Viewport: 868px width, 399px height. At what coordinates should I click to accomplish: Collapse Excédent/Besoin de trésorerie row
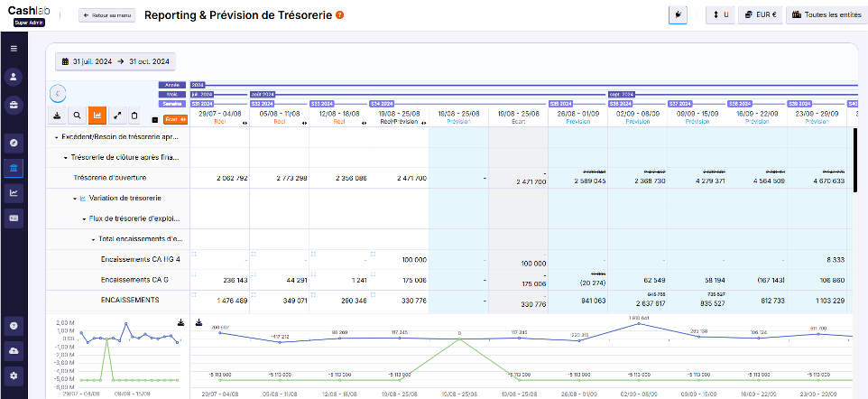point(57,137)
